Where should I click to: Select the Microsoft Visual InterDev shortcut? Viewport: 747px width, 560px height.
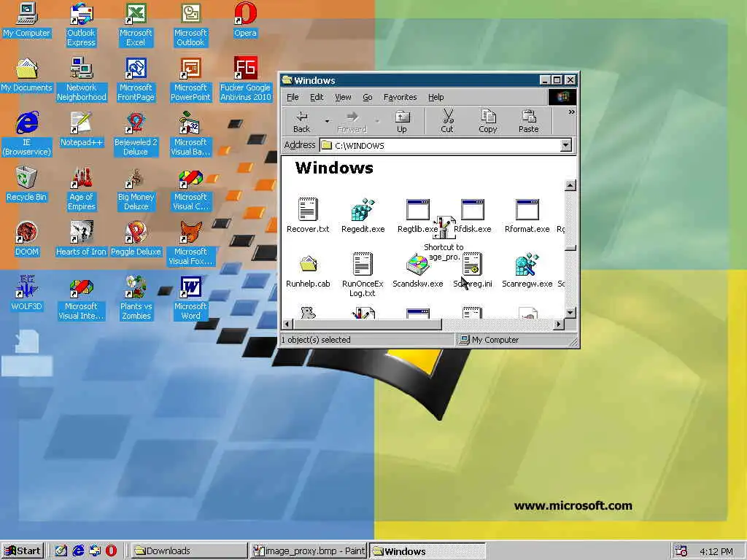point(82,298)
